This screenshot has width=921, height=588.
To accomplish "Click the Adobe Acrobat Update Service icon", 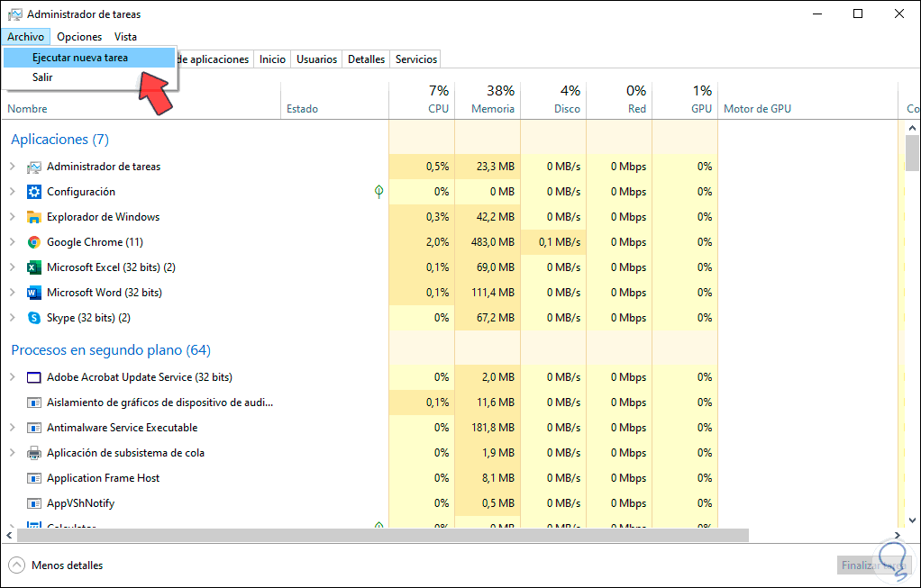I will (x=34, y=377).
